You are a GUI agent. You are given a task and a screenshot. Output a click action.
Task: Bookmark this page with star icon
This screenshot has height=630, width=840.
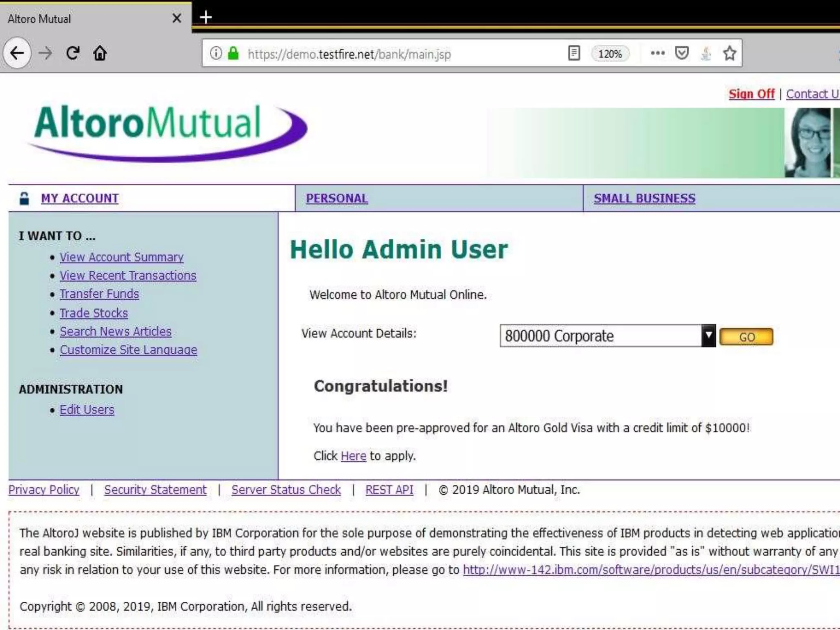[x=729, y=53]
